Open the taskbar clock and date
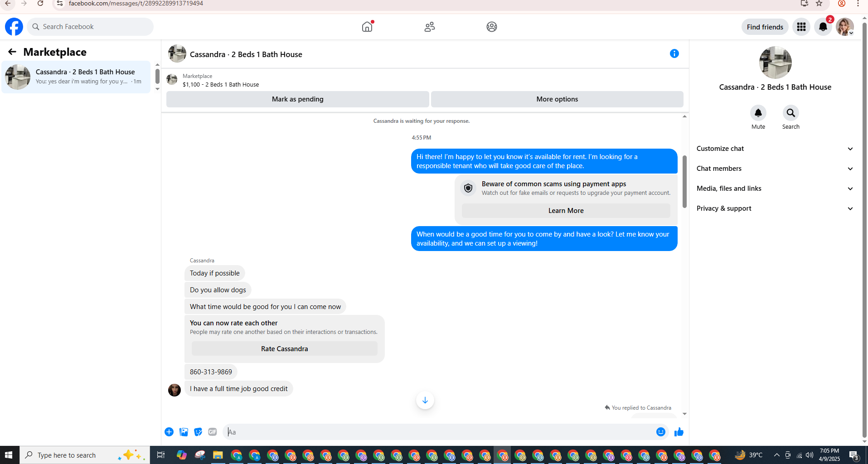 click(x=829, y=455)
